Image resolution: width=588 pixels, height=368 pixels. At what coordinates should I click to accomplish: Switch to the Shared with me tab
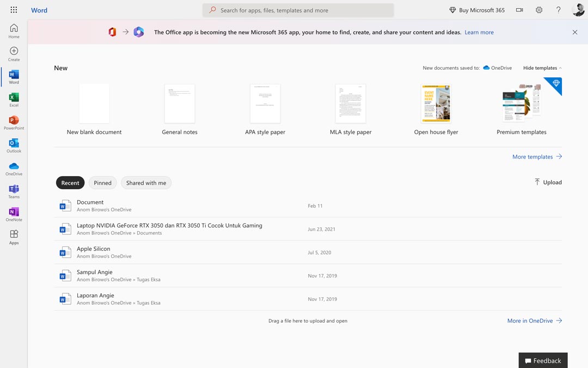point(146,183)
